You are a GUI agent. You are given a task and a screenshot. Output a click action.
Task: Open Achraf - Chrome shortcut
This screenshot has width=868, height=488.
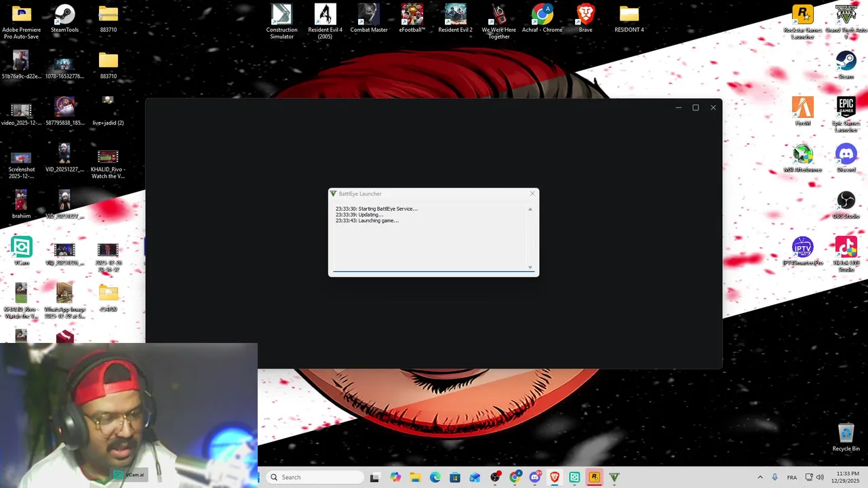pos(542,18)
